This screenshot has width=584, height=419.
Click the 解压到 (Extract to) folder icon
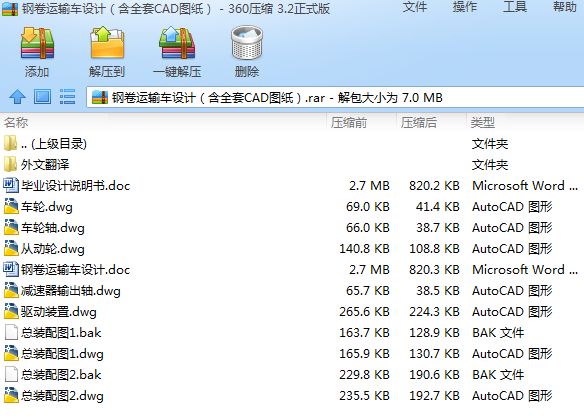coord(107,43)
